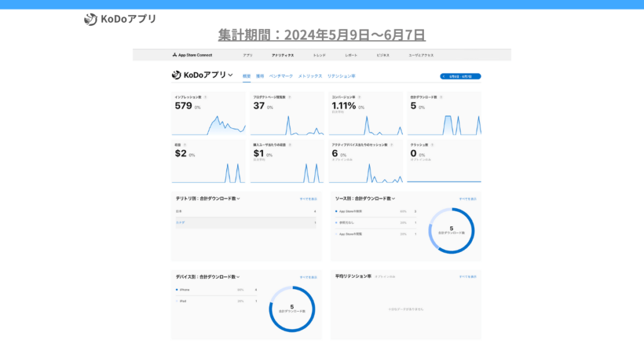Open ソース別 合計ダウンロード数 dropdown

tap(390, 199)
